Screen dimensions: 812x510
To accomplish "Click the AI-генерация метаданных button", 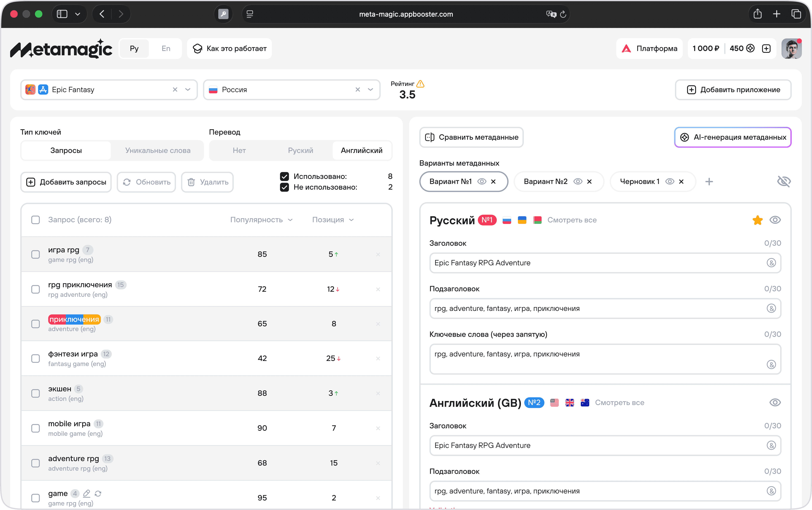I will pos(733,137).
